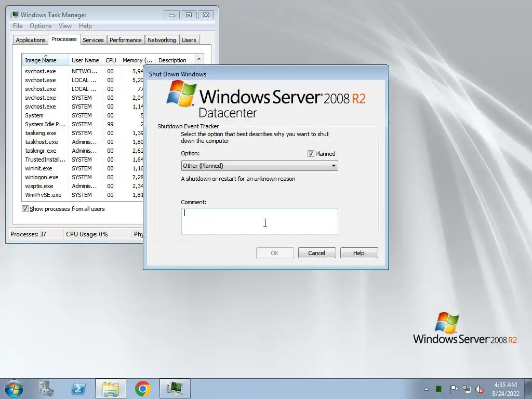Open the View menu in Task Manager
This screenshot has height=399, width=532.
tap(65, 26)
